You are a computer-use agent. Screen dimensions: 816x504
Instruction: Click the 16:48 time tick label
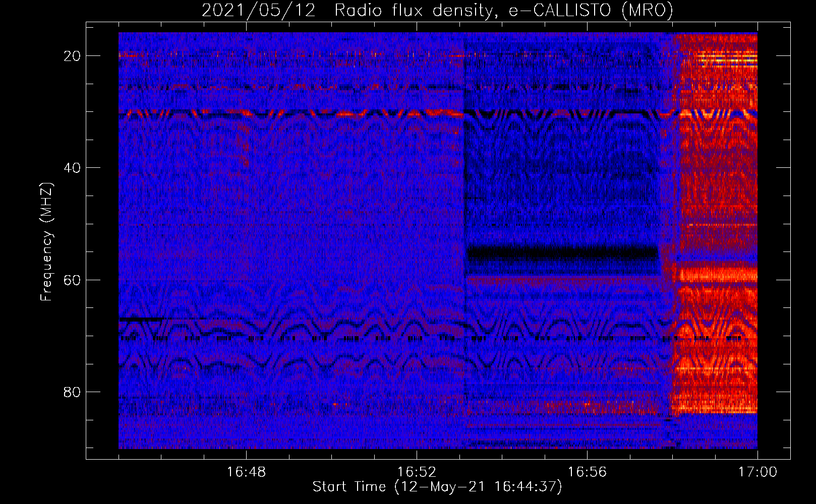246,472
